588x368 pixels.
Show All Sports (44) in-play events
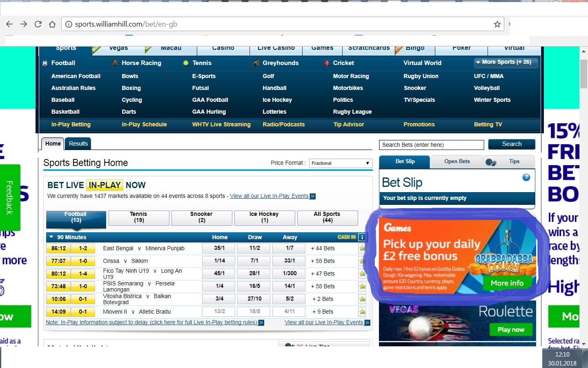point(327,218)
